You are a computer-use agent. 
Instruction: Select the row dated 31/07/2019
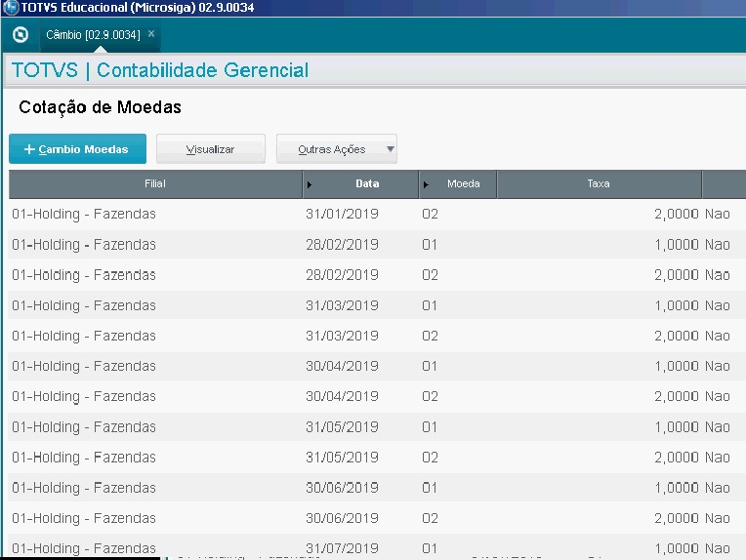[x=377, y=546]
